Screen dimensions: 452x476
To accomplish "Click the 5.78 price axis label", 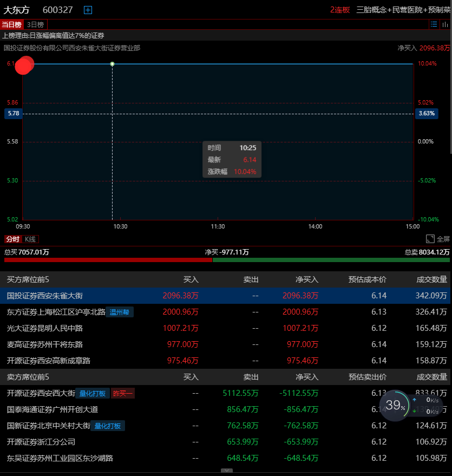I will pos(14,114).
